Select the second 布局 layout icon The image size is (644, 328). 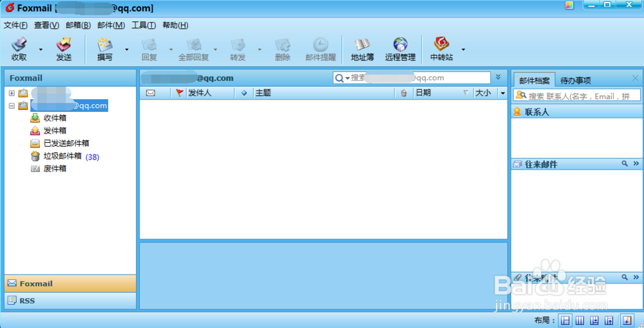(x=580, y=320)
